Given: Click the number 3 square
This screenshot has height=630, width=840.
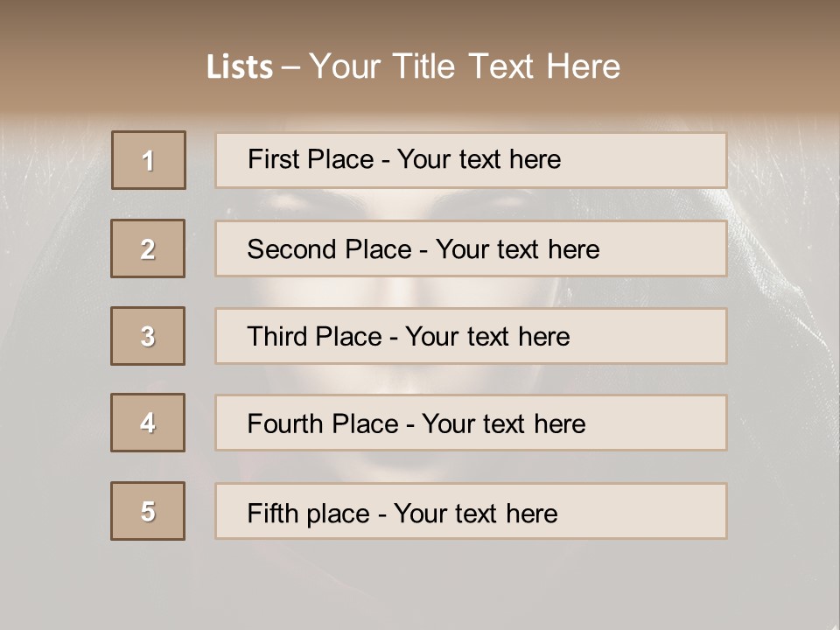Looking at the screenshot, I should point(148,336).
